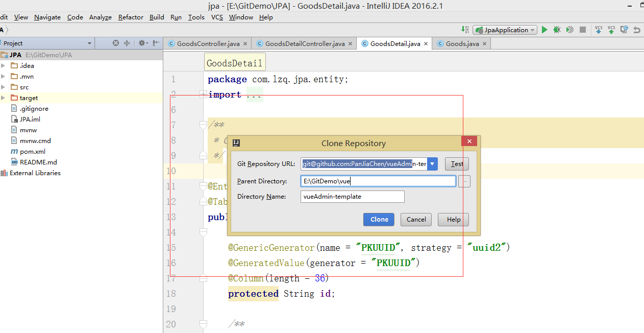Select README.md in project tree

[38, 162]
